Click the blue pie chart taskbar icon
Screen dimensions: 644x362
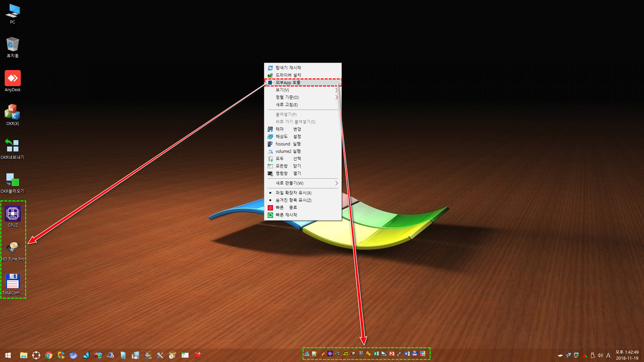pos(73,355)
